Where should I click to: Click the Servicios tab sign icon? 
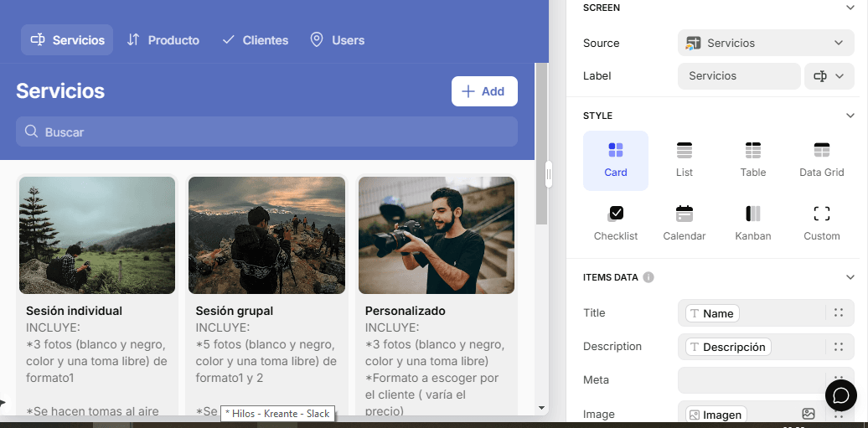coord(38,40)
